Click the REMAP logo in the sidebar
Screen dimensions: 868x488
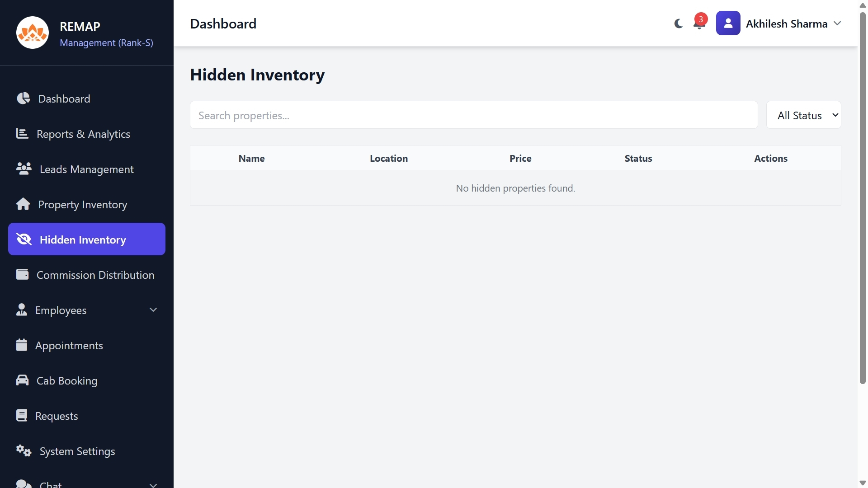coord(32,32)
